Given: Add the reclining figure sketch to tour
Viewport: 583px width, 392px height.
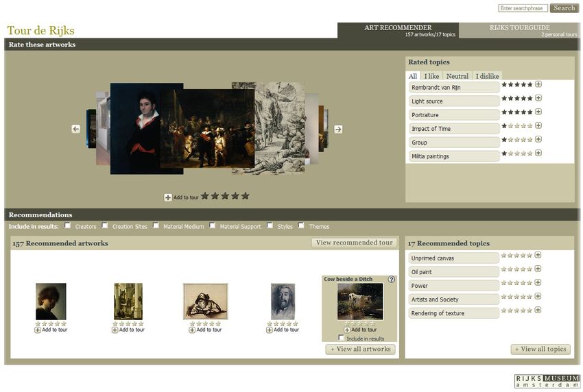Looking at the screenshot, I should click(x=205, y=330).
